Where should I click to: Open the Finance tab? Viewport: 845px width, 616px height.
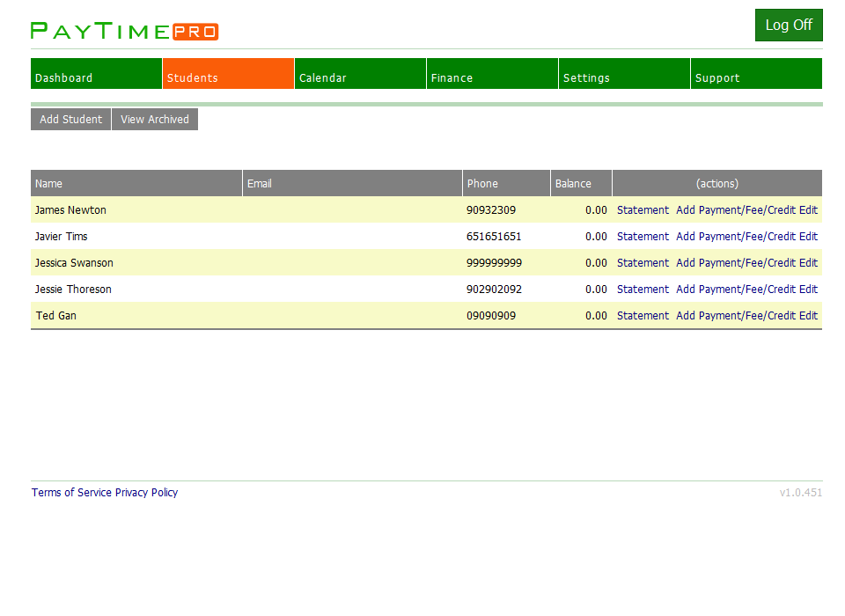coord(493,73)
